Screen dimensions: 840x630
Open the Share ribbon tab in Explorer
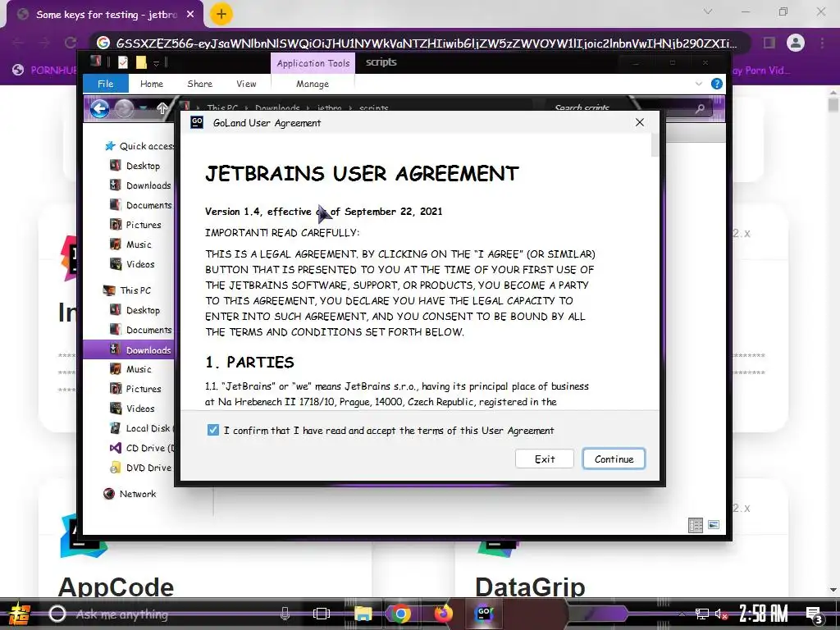[200, 84]
